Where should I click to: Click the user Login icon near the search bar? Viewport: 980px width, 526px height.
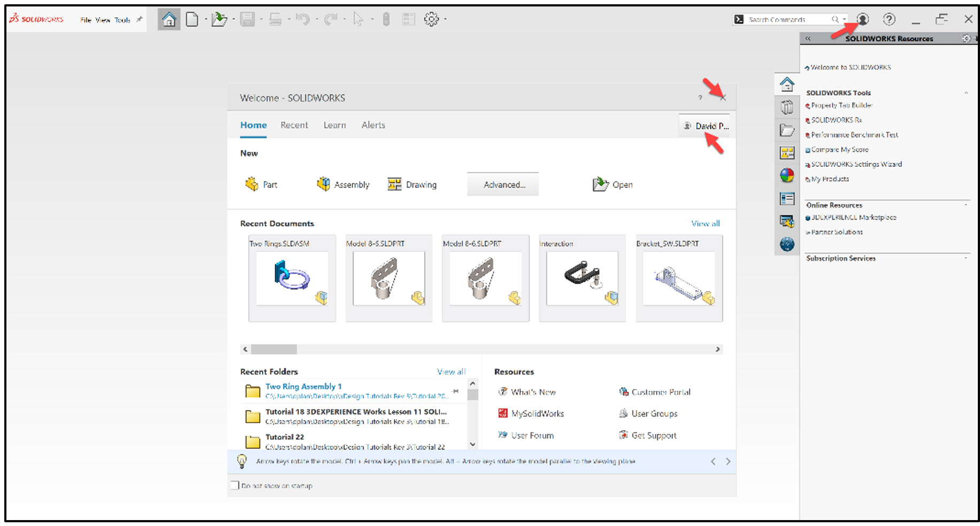[862, 19]
